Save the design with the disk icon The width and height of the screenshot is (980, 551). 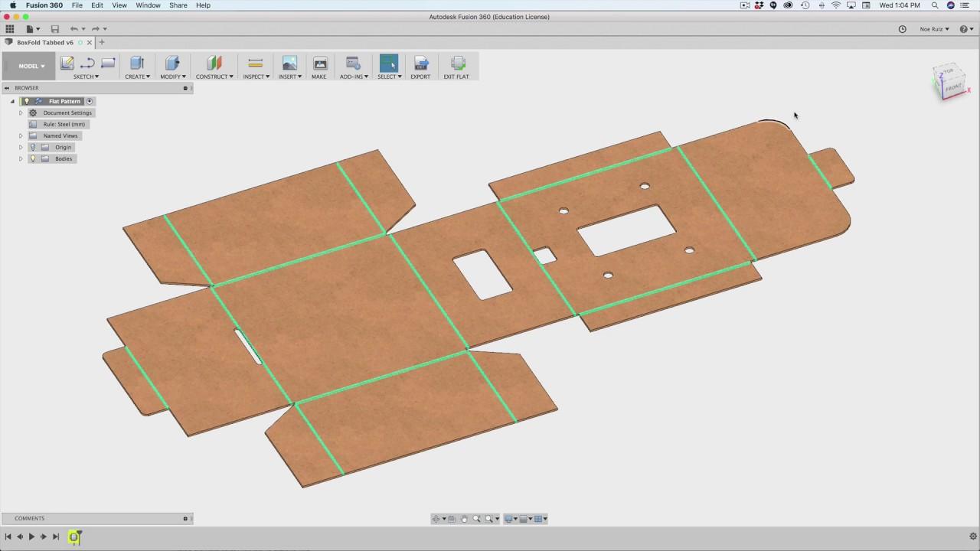(54, 29)
